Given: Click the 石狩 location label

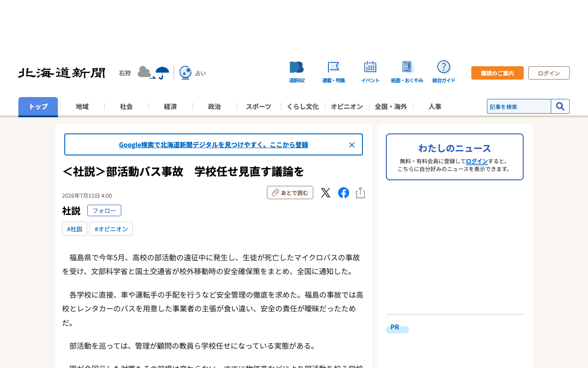Looking at the screenshot, I should (x=125, y=73).
